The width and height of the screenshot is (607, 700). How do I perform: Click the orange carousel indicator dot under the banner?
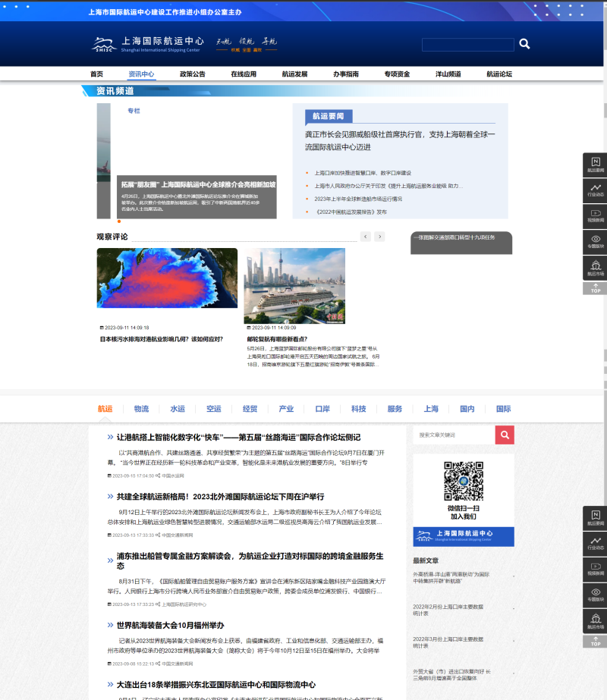coord(119,221)
